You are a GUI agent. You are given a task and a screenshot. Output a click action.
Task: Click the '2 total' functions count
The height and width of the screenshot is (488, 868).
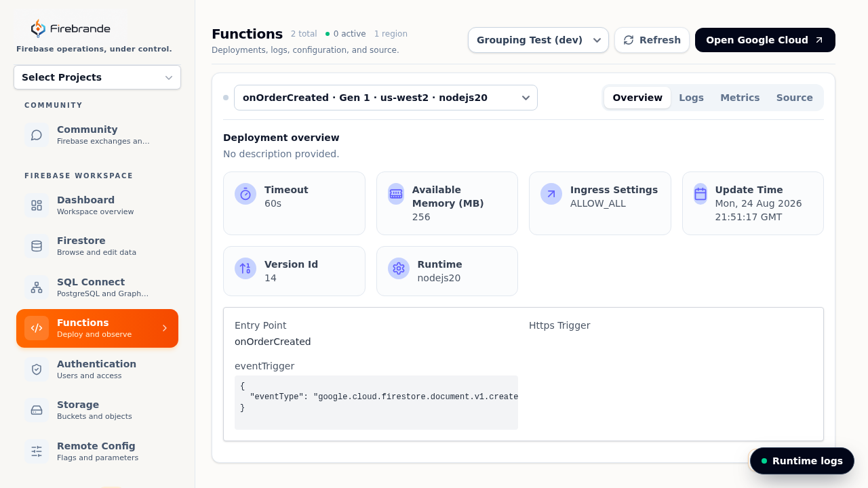[x=304, y=34]
